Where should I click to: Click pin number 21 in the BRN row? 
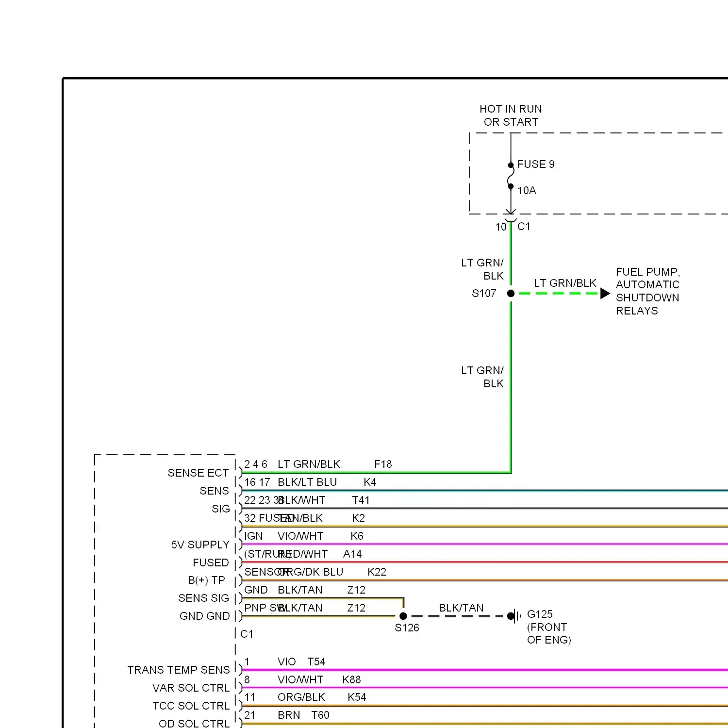coord(249,715)
